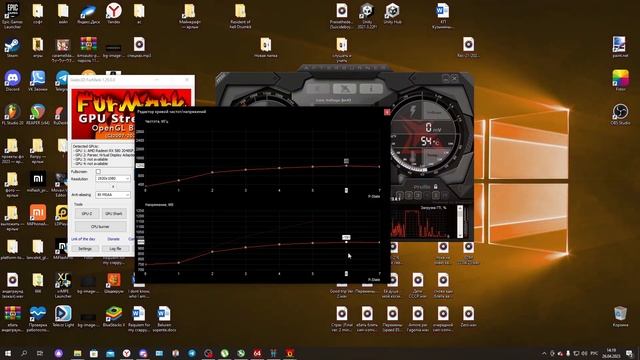The width and height of the screenshot is (640, 360).
Task: Select frequency curve point at P-State 2
Action: (x=212, y=172)
